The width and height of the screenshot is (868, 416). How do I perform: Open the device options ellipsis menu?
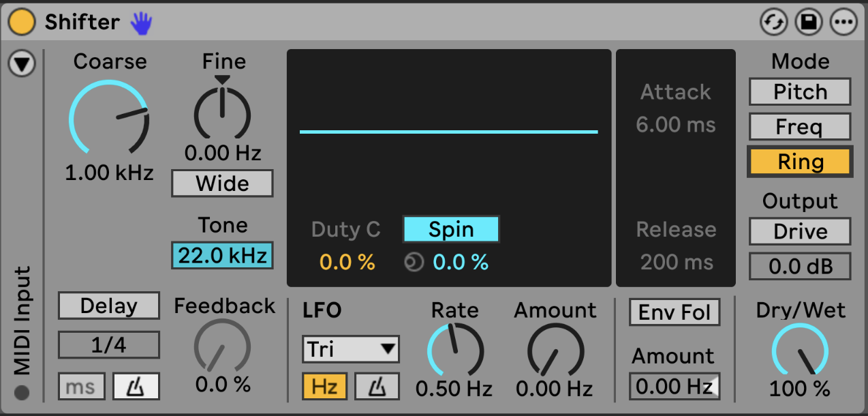pos(843,23)
